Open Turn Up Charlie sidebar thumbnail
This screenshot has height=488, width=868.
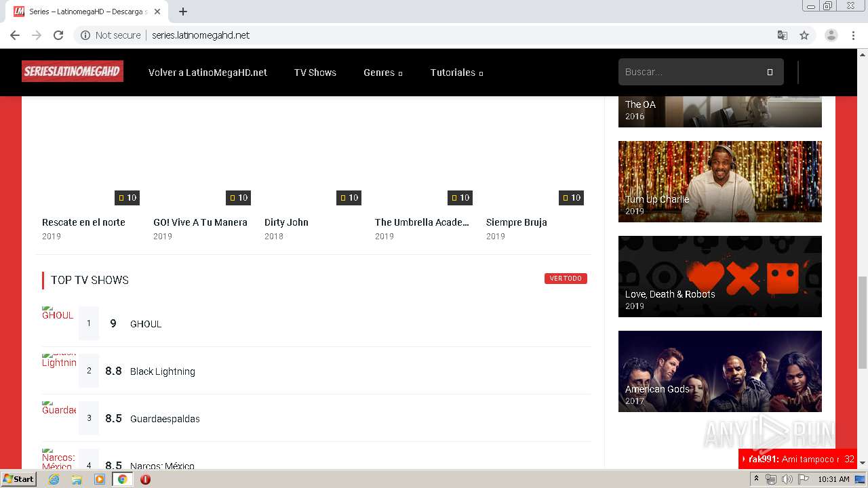click(720, 182)
